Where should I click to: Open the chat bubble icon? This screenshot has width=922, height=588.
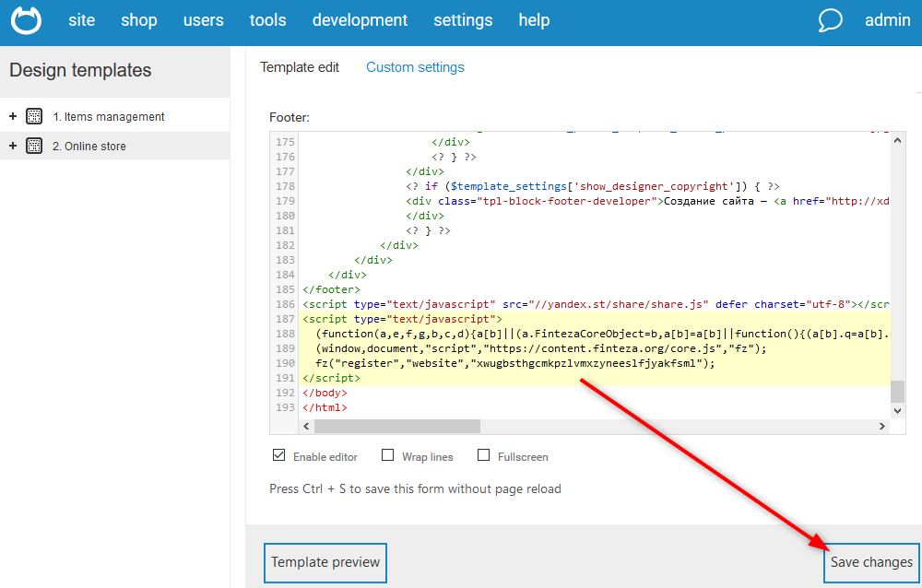coord(831,20)
